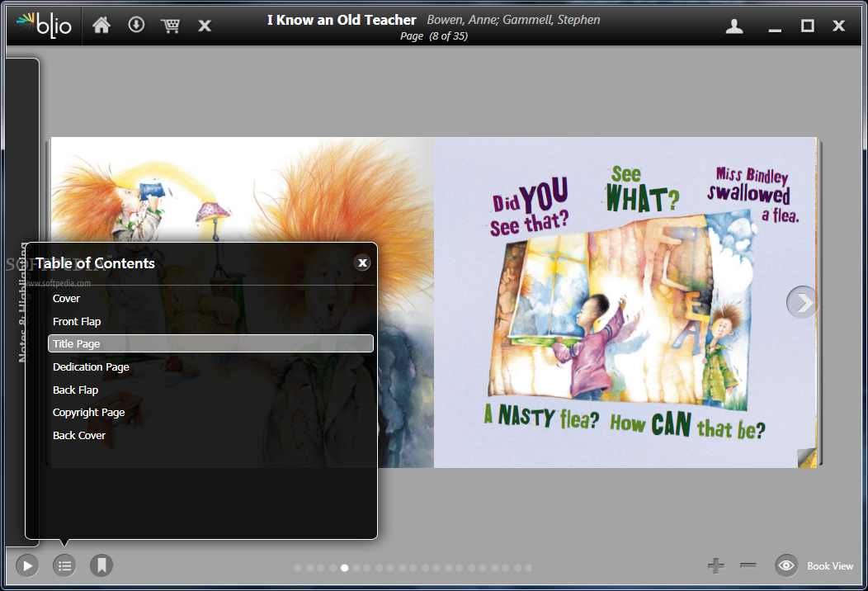Open the user account icon
Image resolution: width=868 pixels, height=591 pixels.
[734, 26]
